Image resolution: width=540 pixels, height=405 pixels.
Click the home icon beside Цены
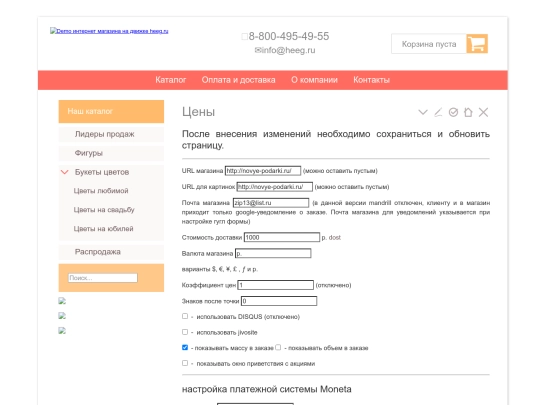coord(468,112)
